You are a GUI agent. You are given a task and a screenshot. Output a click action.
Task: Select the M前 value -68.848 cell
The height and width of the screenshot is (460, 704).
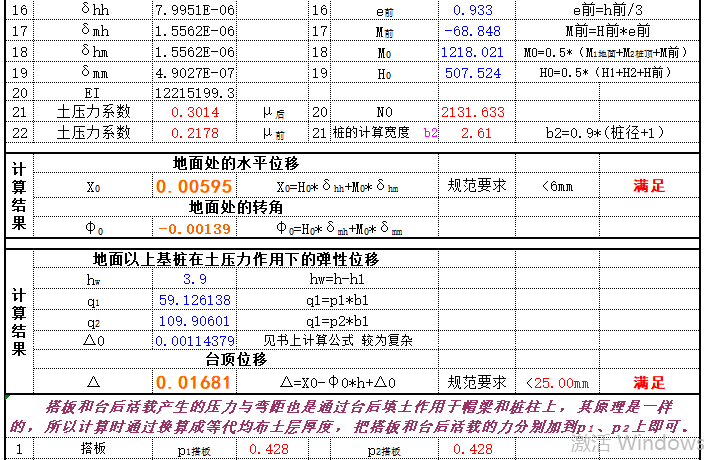pos(476,31)
